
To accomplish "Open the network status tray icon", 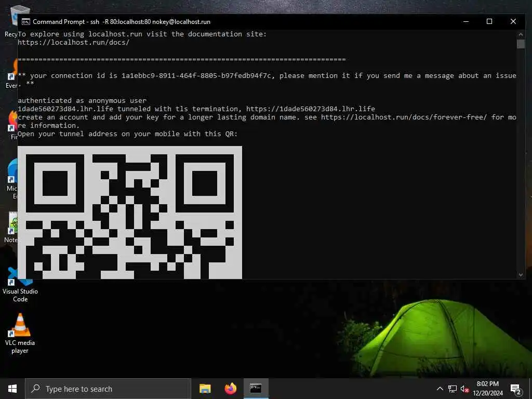I will pos(453,389).
